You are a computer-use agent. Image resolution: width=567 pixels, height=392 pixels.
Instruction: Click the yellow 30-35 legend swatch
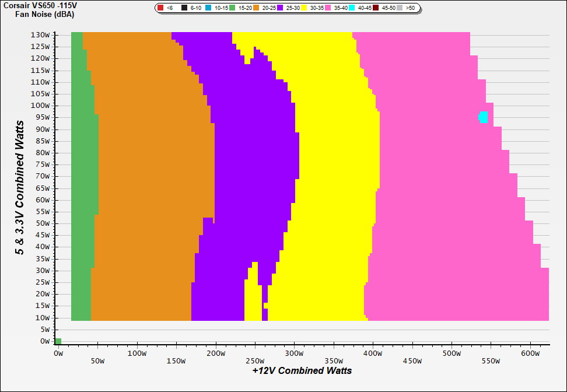click(304, 8)
